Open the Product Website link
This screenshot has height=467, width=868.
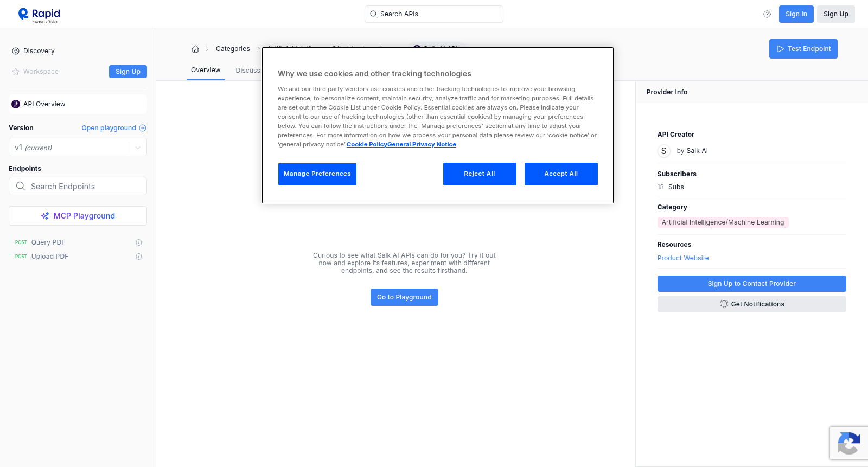683,258
